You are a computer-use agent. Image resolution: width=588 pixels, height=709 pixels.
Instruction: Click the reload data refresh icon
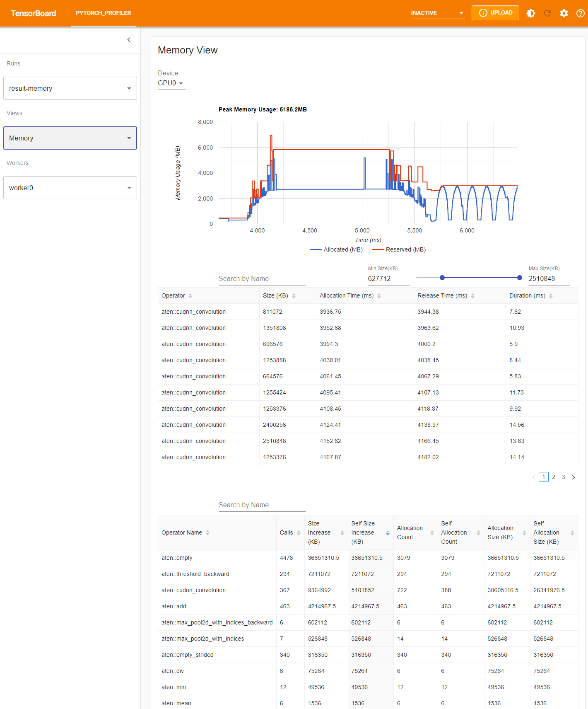(x=547, y=13)
